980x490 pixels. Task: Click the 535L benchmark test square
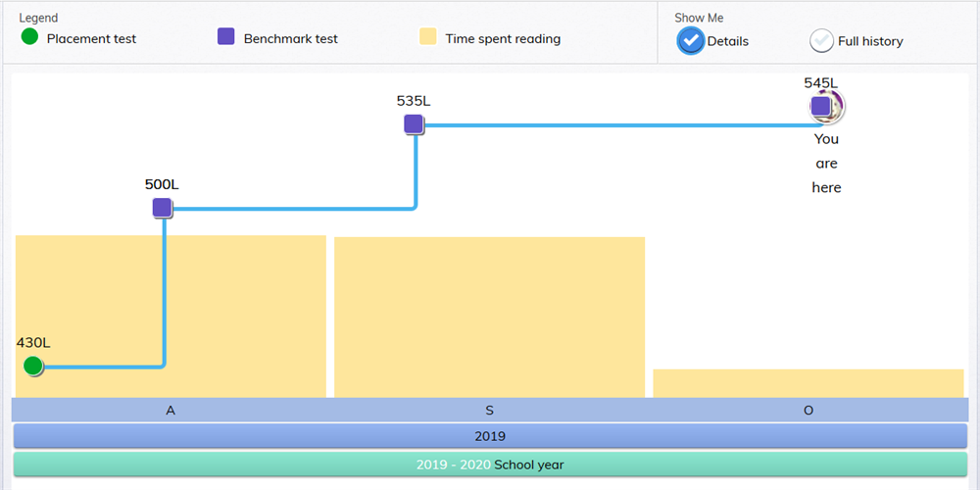(x=414, y=124)
